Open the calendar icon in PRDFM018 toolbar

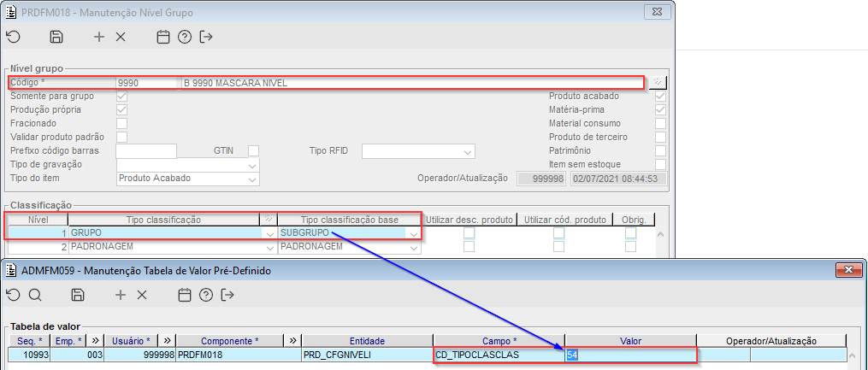click(x=162, y=37)
